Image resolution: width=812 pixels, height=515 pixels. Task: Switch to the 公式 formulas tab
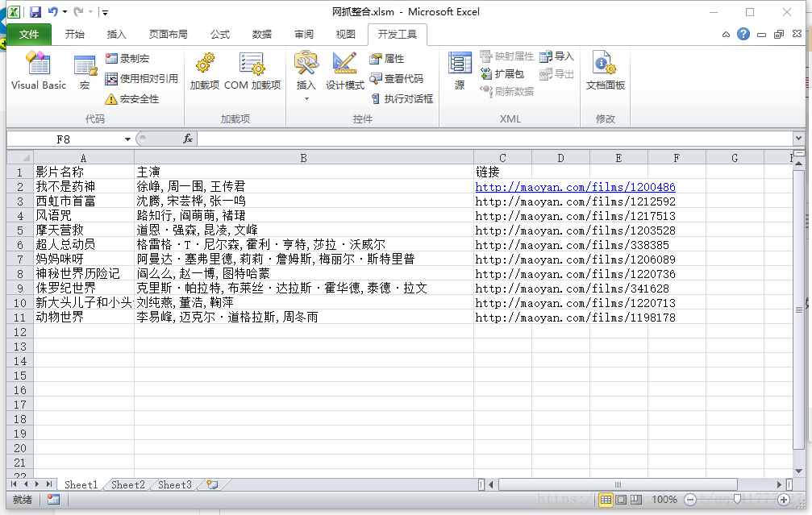[x=220, y=34]
